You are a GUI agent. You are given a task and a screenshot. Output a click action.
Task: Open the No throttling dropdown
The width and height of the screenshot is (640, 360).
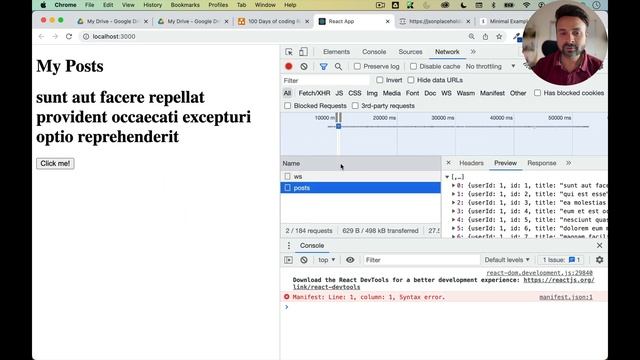pyautogui.click(x=490, y=66)
